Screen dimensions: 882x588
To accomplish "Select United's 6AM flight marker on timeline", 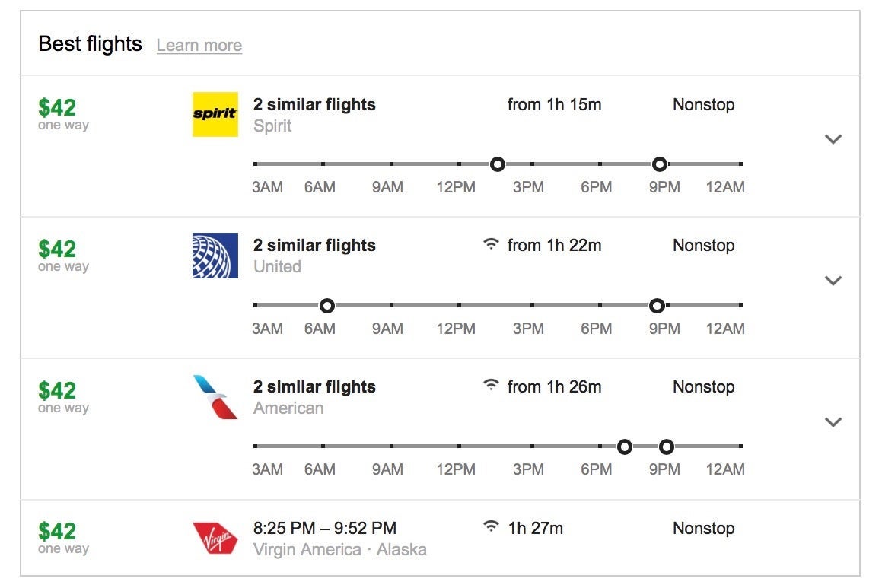I will coord(326,305).
